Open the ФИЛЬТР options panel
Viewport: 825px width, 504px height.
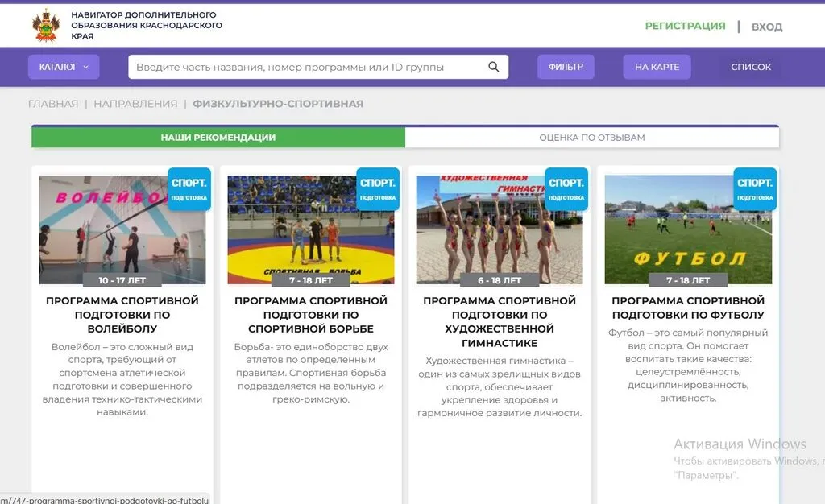tap(566, 67)
